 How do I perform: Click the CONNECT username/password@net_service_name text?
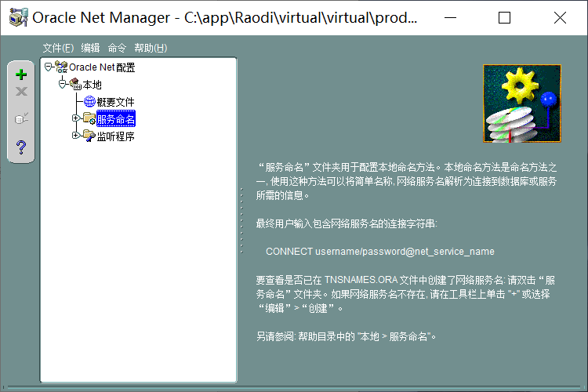click(x=380, y=252)
